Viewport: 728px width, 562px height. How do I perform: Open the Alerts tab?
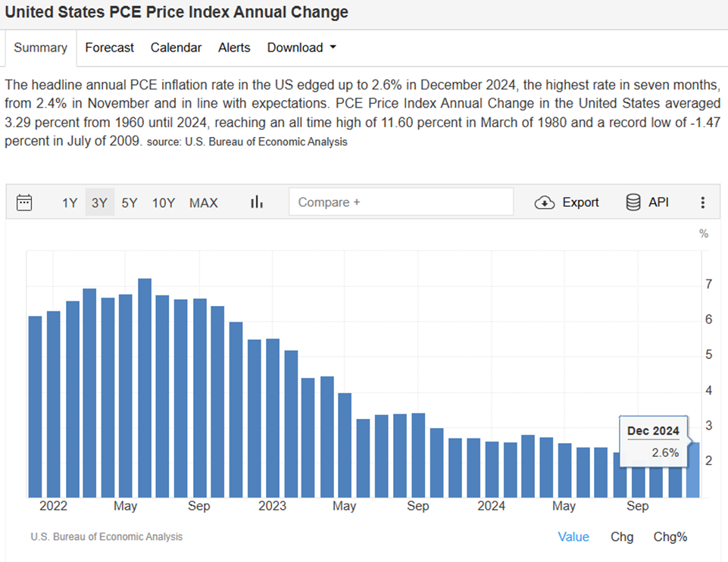pyautogui.click(x=234, y=47)
